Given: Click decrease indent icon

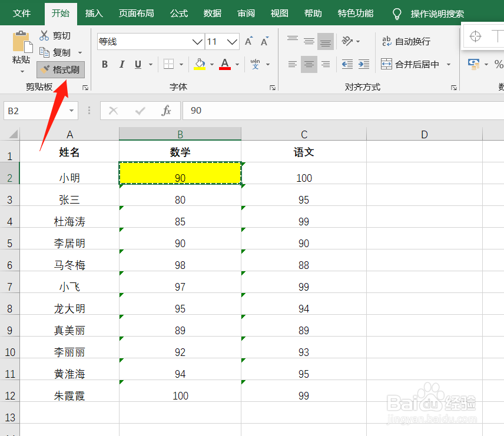Looking at the screenshot, I should [347, 64].
